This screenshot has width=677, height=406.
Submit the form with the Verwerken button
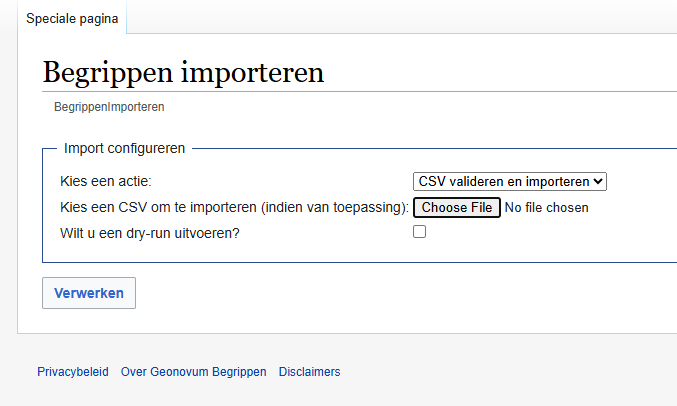[89, 293]
